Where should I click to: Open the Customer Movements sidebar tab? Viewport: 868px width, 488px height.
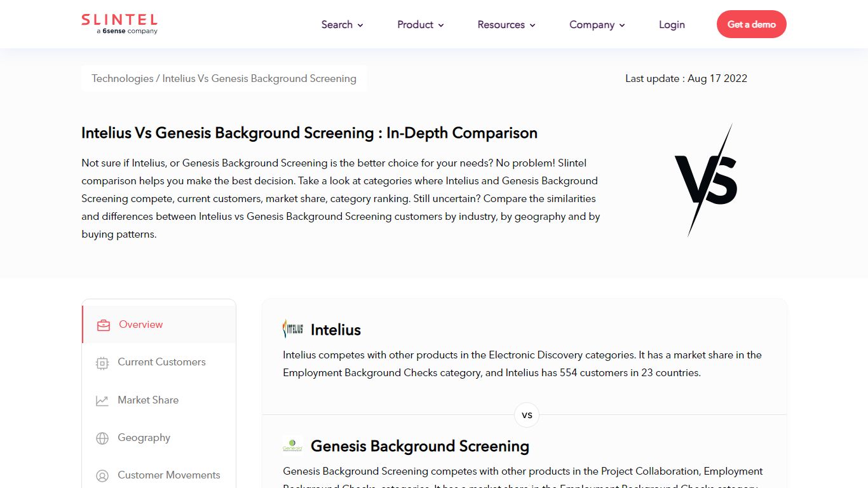[159, 475]
